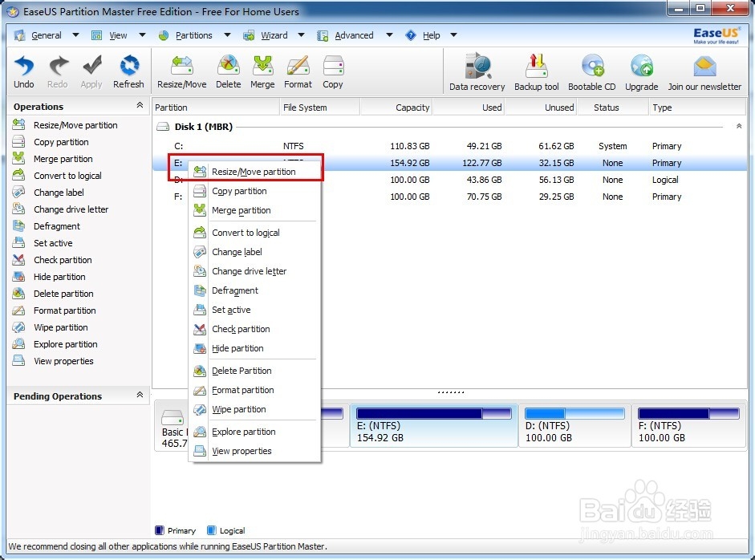Viewport: 755px width, 560px height.
Task: Click the Logical legend color swatch
Action: (211, 530)
